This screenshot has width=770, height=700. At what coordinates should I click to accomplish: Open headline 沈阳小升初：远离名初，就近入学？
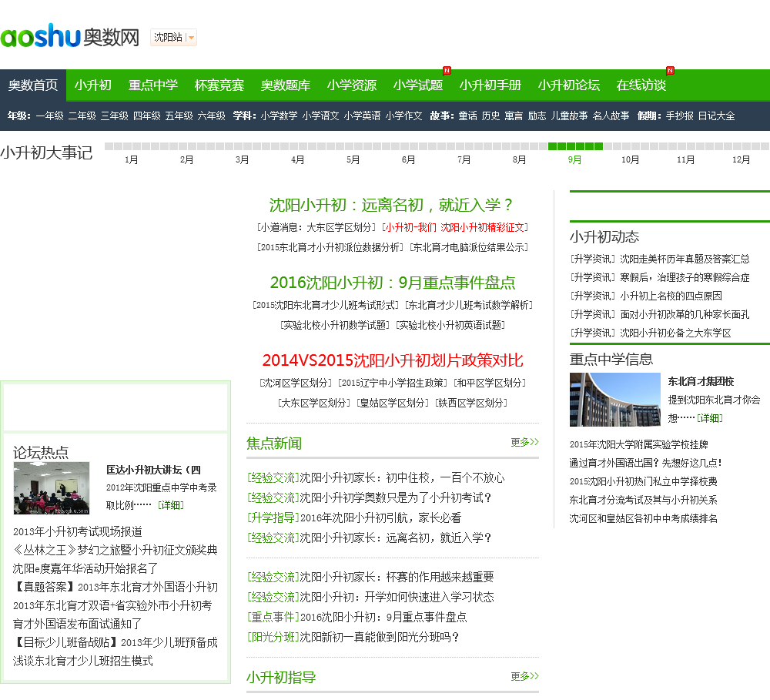tap(391, 206)
